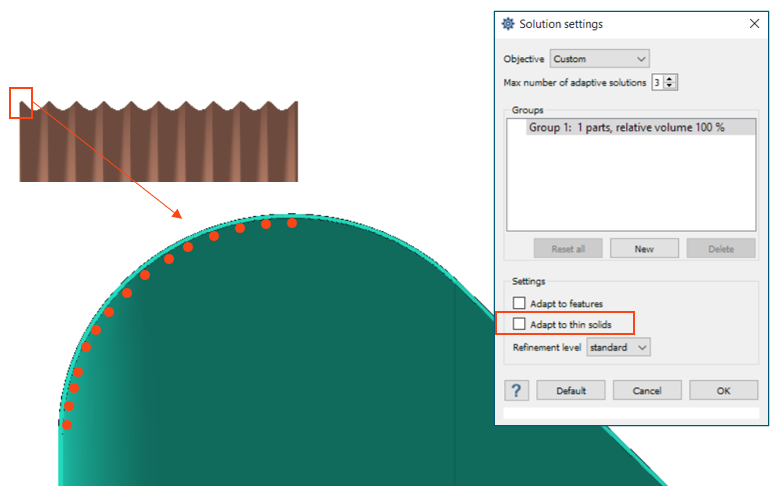
Task: Open help with the question mark button
Action: tap(517, 390)
